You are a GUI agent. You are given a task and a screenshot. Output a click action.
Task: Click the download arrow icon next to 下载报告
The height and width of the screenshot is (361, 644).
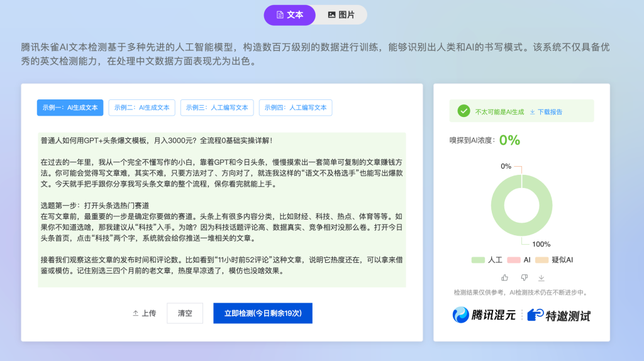tap(532, 112)
